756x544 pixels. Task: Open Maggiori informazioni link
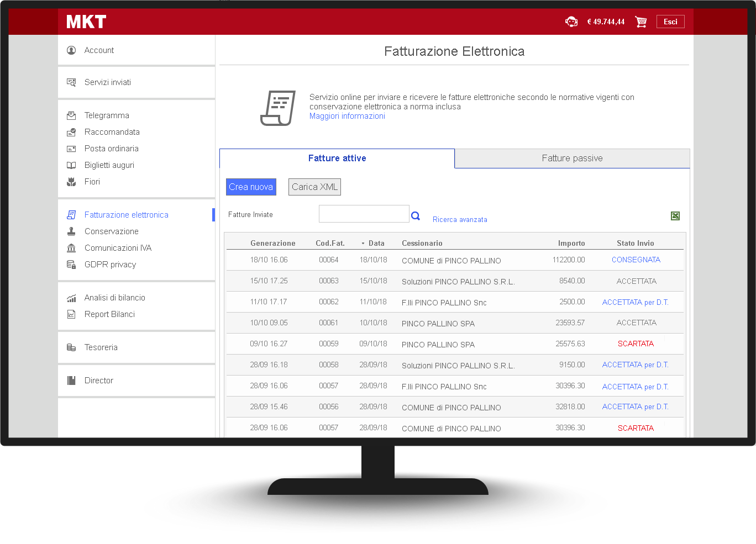pyautogui.click(x=347, y=116)
